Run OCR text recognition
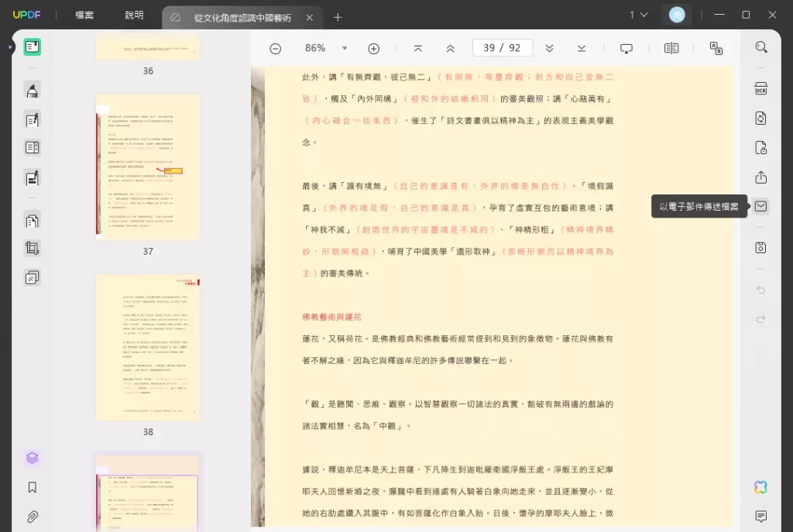This screenshot has height=532, width=793. click(761, 88)
